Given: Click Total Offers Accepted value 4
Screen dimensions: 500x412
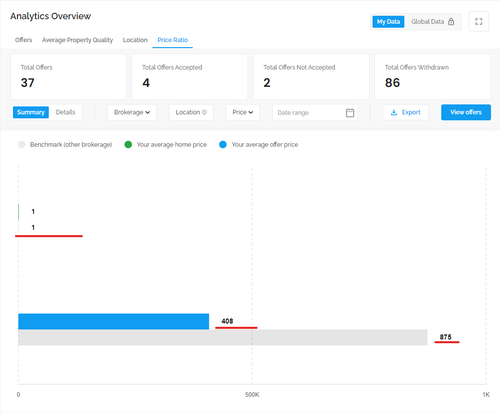Looking at the screenshot, I should click(x=146, y=83).
